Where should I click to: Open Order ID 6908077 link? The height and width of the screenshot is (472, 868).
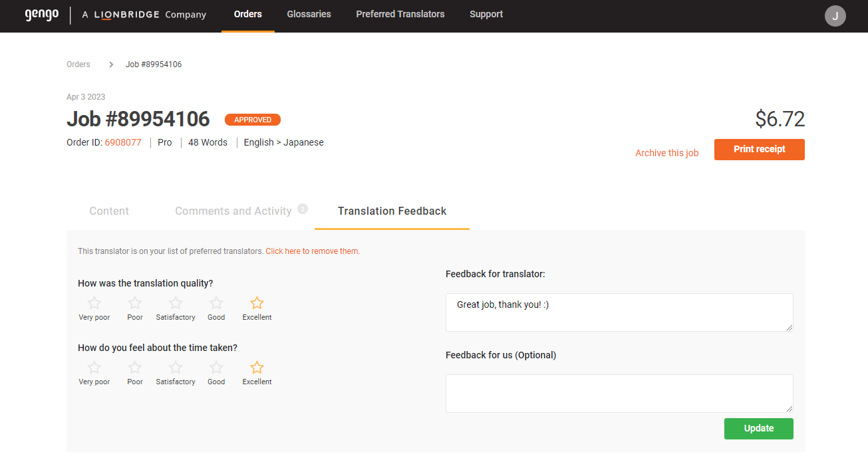click(x=123, y=142)
